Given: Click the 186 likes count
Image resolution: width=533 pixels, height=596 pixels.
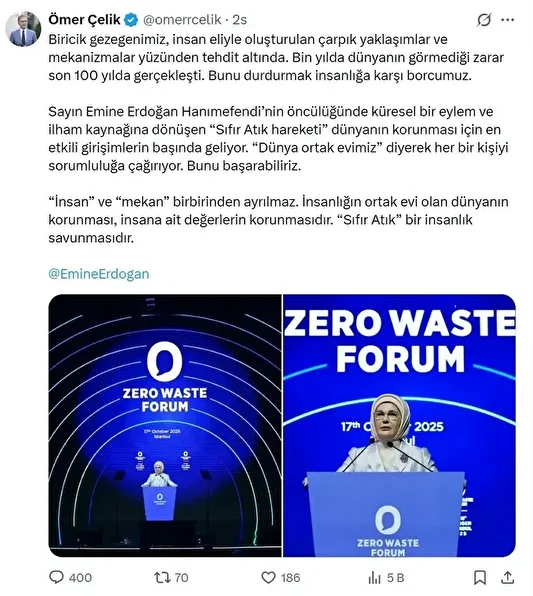Looking at the screenshot, I should (x=290, y=578).
